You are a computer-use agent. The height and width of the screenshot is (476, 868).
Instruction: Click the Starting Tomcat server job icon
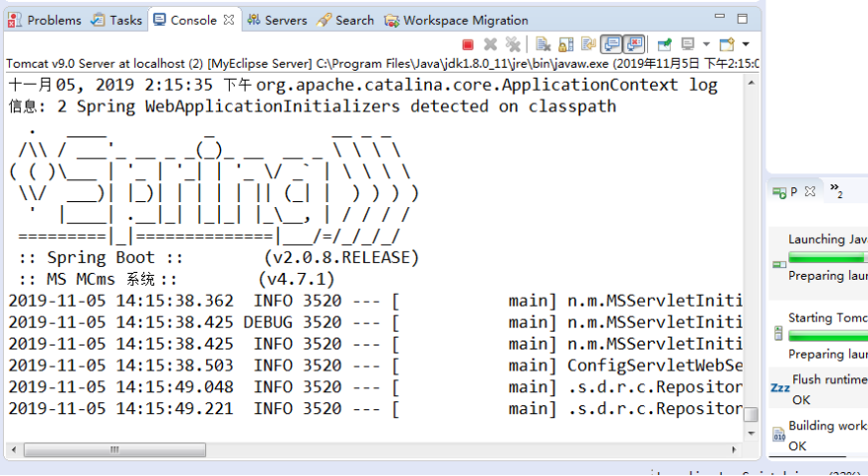click(778, 334)
